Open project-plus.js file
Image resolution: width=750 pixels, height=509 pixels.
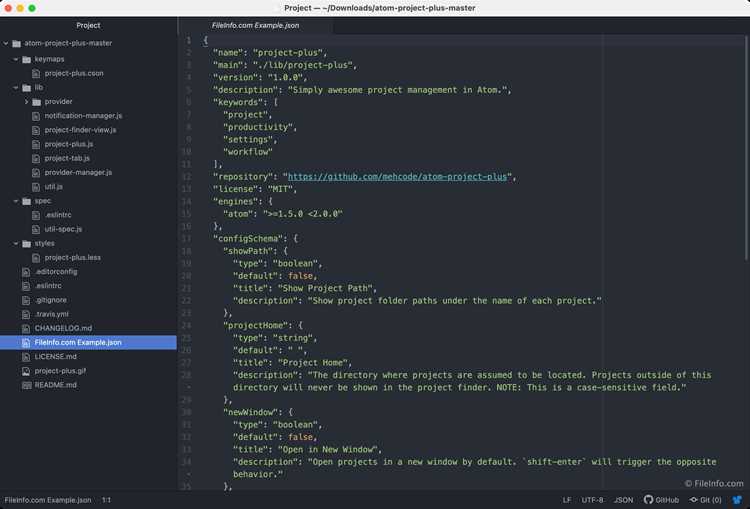(x=69, y=144)
